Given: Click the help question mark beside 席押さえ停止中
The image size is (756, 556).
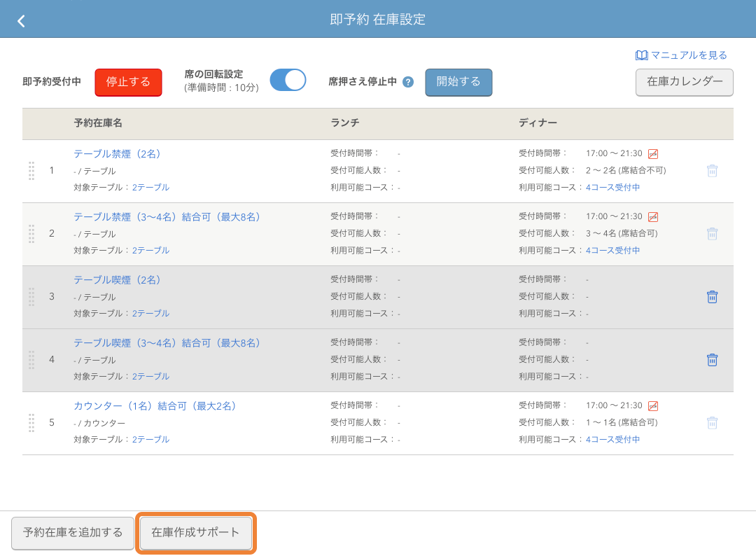Looking at the screenshot, I should [x=407, y=81].
